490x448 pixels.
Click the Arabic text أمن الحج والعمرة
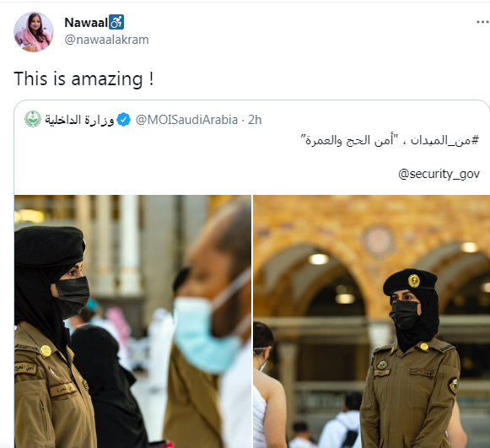(349, 141)
